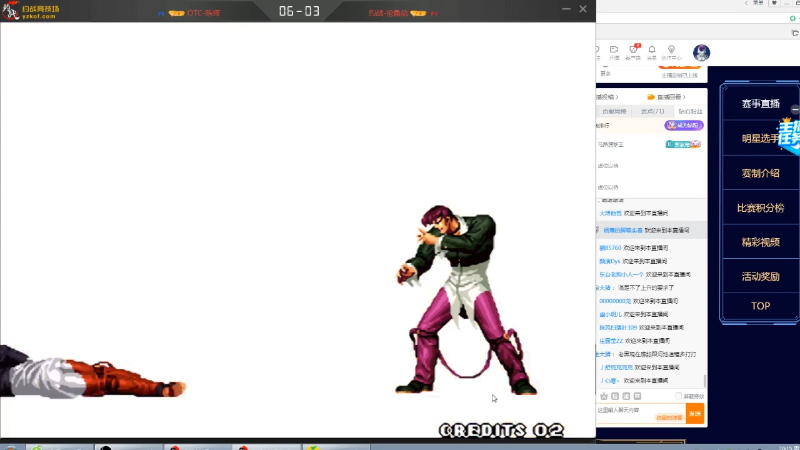Click the 06 - 03 score display
Viewport: 800px width, 450px height.
click(x=299, y=11)
